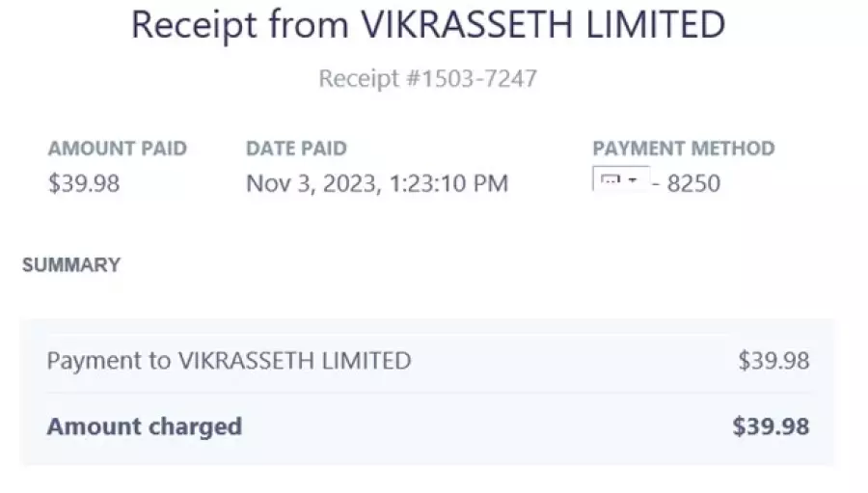Click the DATE PAID label
Viewport: 868px width, 493px height.
(296, 149)
